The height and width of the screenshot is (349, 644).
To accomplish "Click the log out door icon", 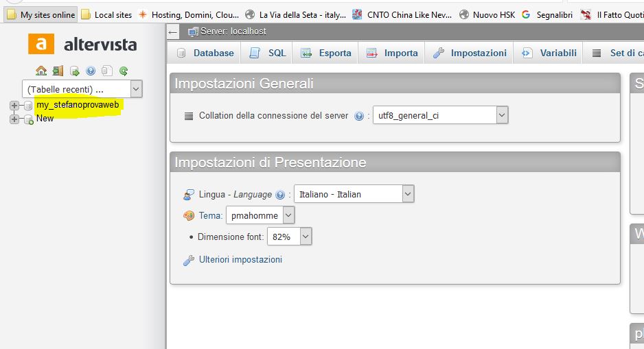I will [x=58, y=71].
